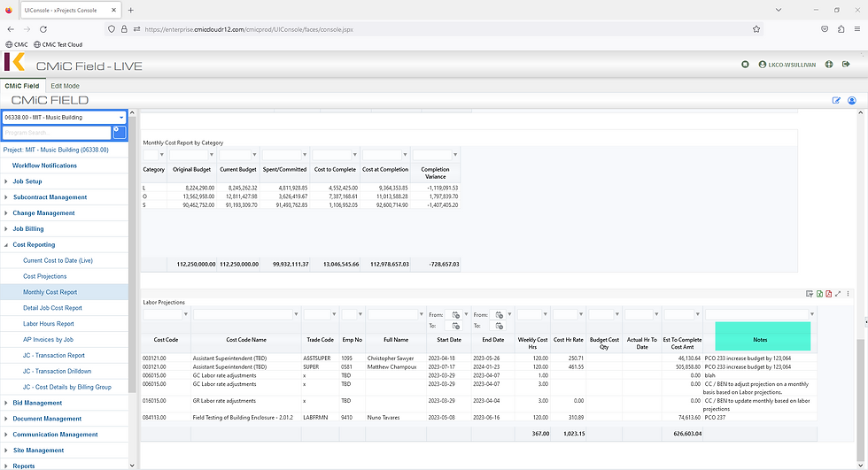
Task: Open AP Invoices by Job
Action: [48, 340]
